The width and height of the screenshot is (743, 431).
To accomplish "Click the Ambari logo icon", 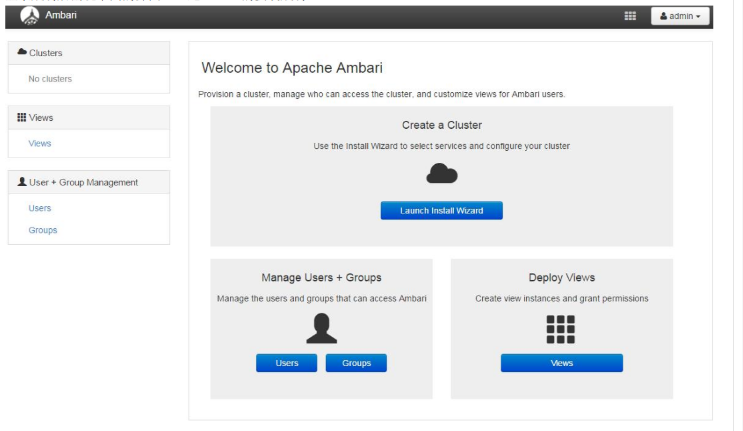I will (x=29, y=16).
